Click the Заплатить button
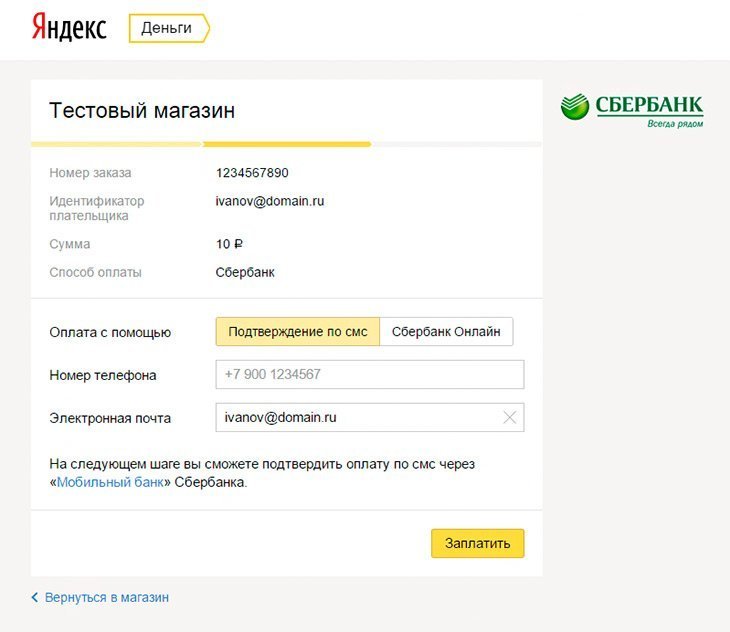The image size is (730, 632). tap(478, 543)
